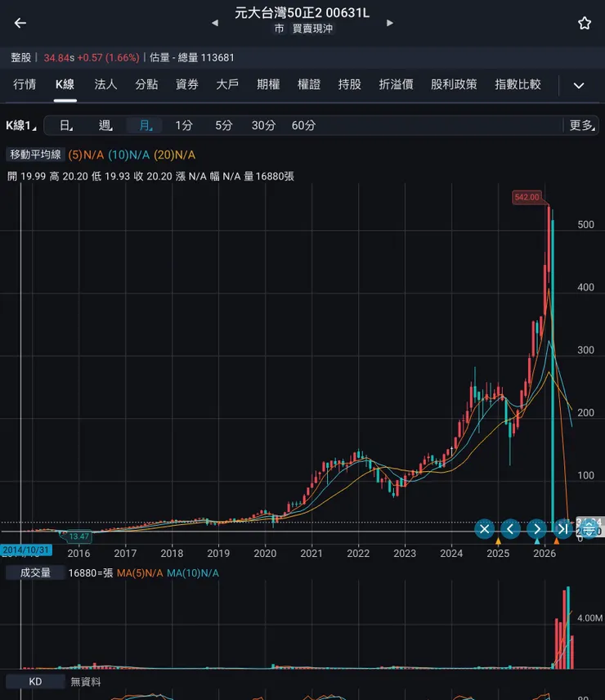Image resolution: width=605 pixels, height=700 pixels.
Task: Jump to latest candle with skip-end icon
Action: click(x=563, y=529)
